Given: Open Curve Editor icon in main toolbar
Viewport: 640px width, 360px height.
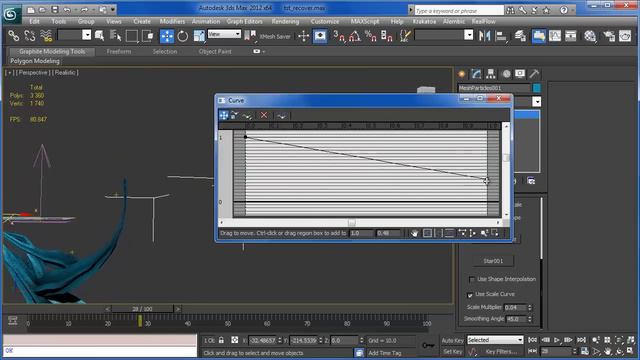Looking at the screenshot, I should [x=555, y=36].
